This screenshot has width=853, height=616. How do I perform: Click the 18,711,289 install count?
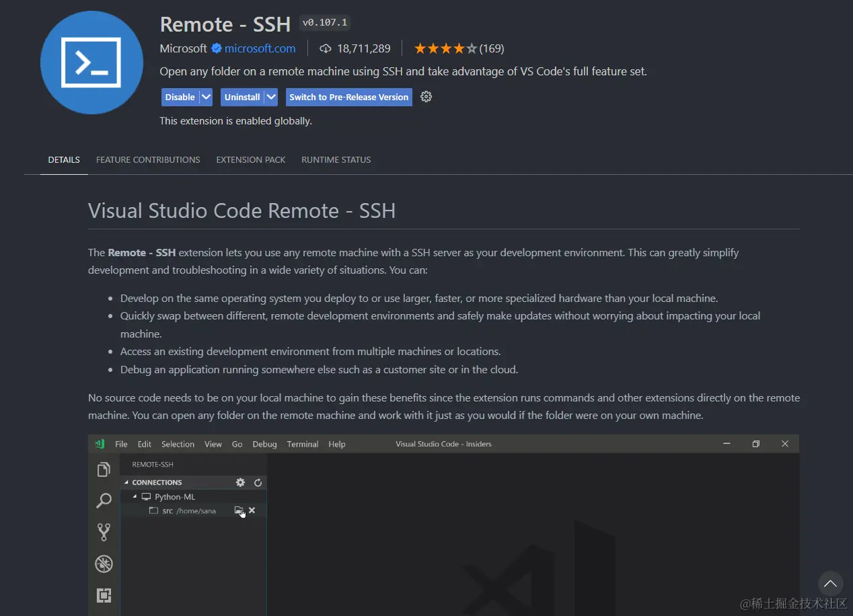(363, 48)
